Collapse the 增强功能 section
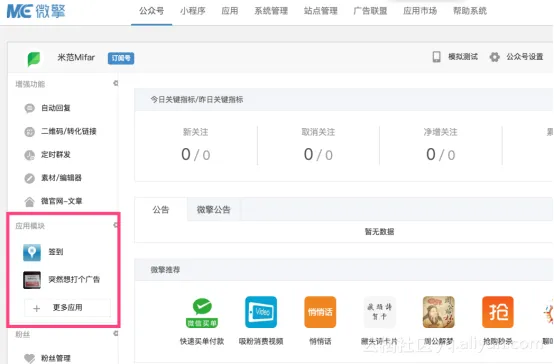 [116, 83]
